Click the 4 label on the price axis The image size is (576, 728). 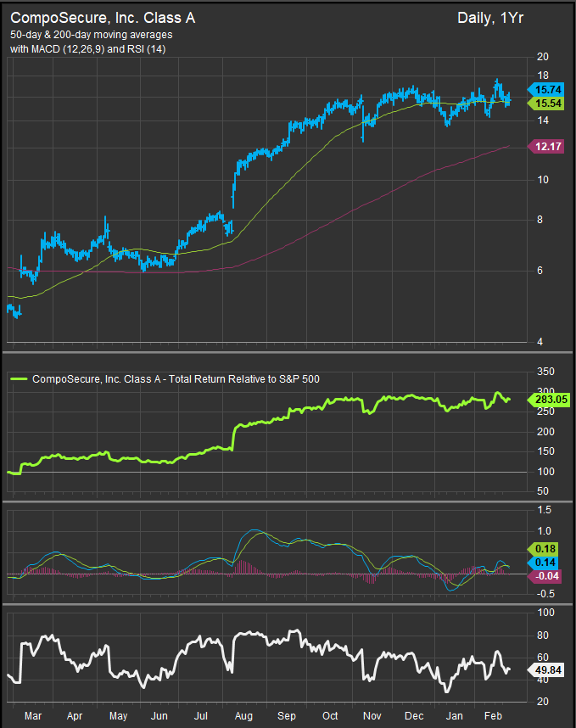point(540,342)
